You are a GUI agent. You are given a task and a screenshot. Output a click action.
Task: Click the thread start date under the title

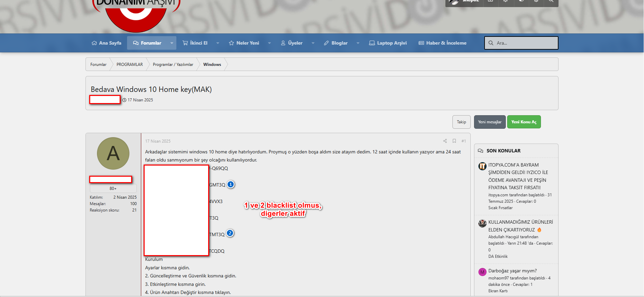pyautogui.click(x=140, y=100)
